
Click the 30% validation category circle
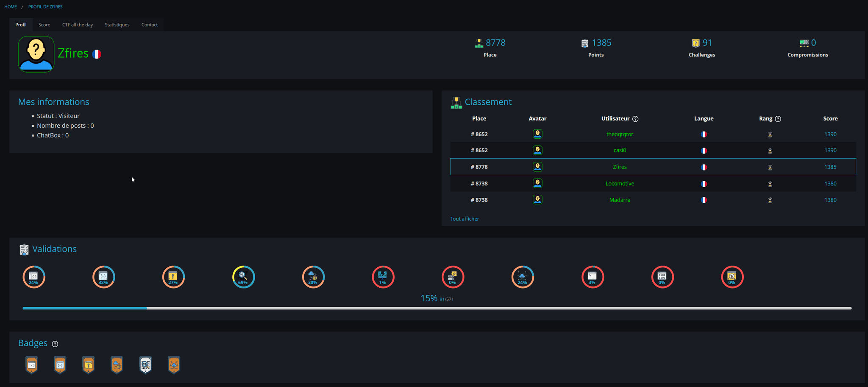pyautogui.click(x=313, y=277)
